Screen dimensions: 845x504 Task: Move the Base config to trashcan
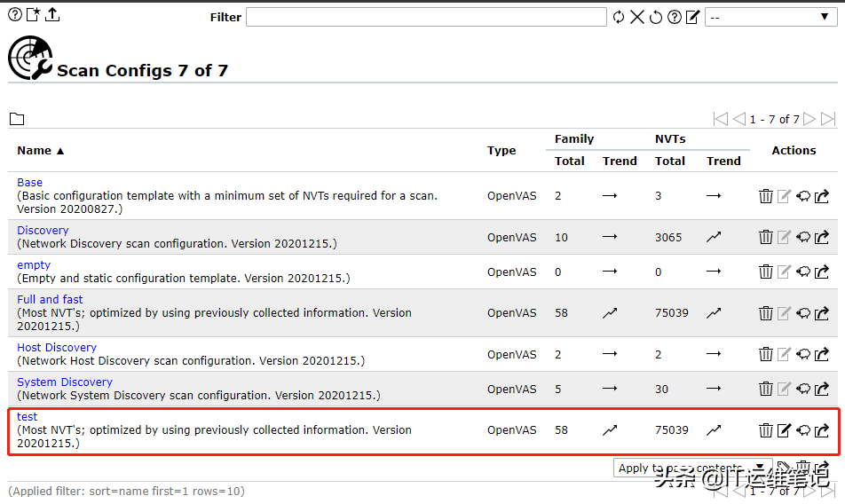(766, 196)
